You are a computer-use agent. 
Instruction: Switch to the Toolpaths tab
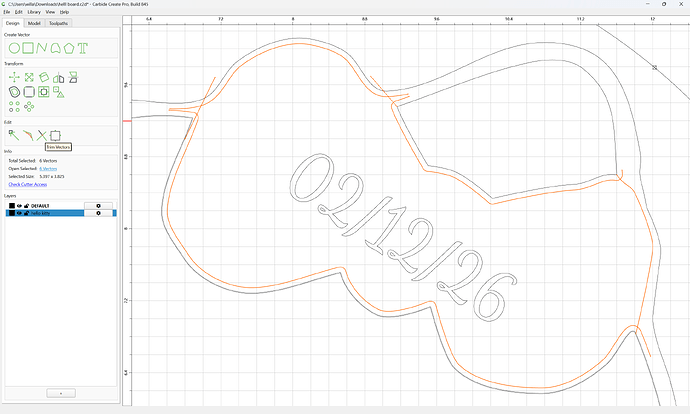pyautogui.click(x=59, y=23)
